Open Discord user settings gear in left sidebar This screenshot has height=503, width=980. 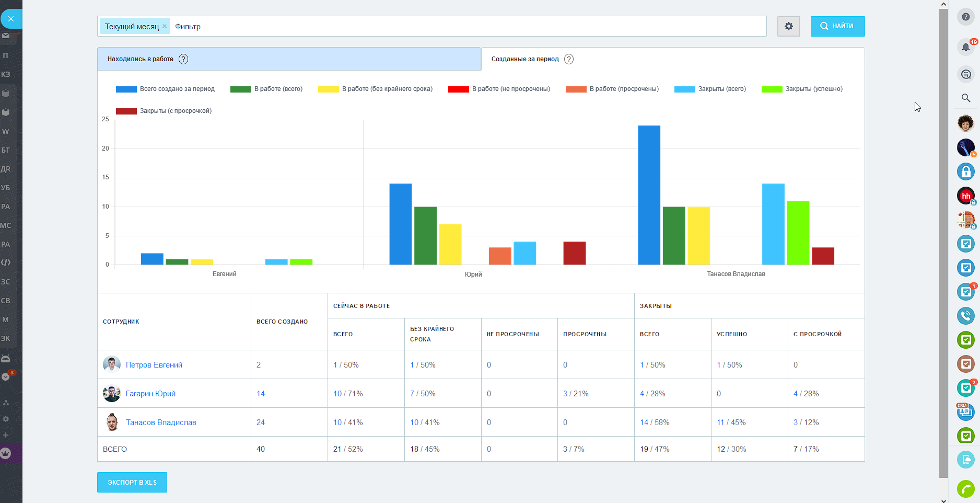tap(7, 419)
